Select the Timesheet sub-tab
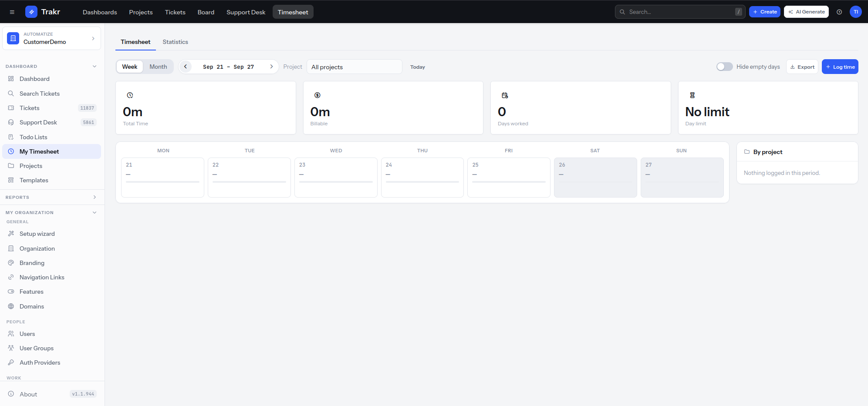The image size is (868, 406). pos(135,42)
